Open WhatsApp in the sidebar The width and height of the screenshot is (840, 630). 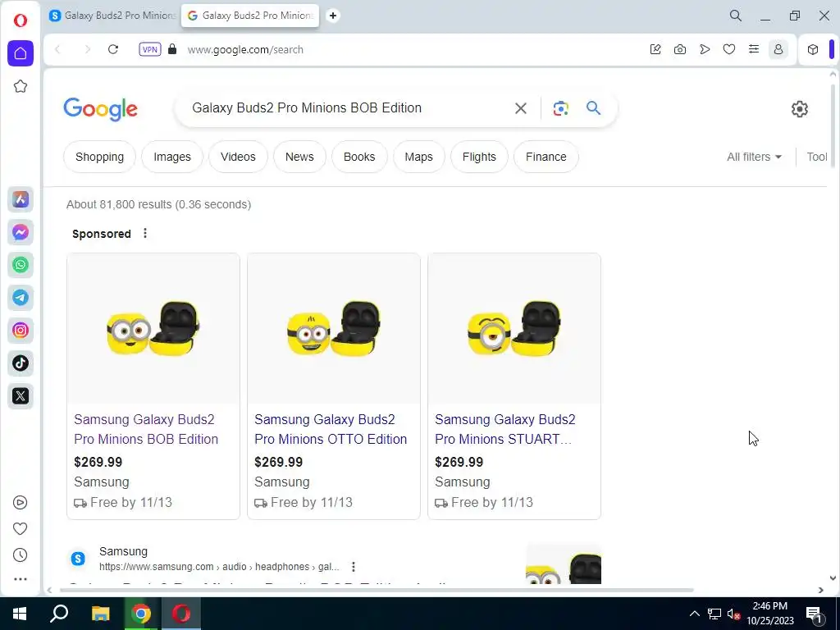coord(21,265)
